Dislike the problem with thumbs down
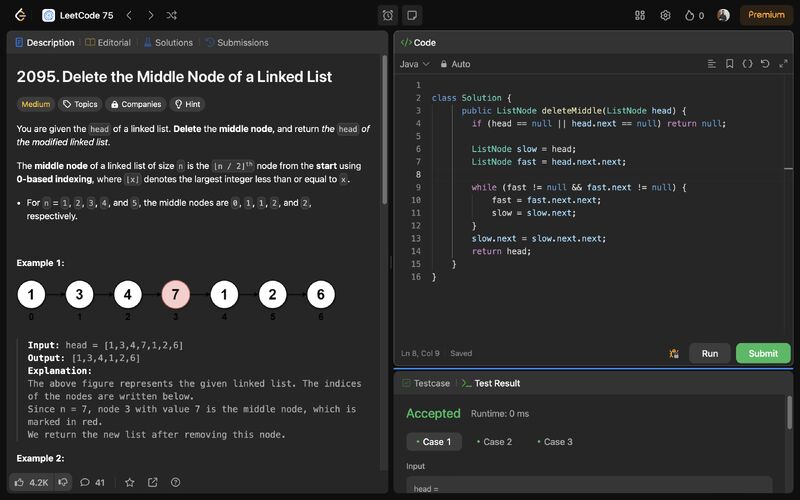Image resolution: width=800 pixels, height=500 pixels. [63, 482]
